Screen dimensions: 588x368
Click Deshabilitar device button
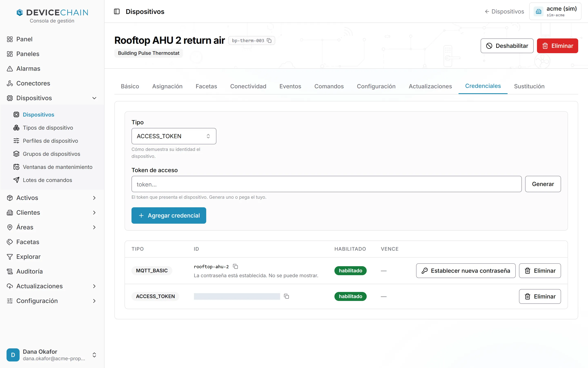coord(507,46)
